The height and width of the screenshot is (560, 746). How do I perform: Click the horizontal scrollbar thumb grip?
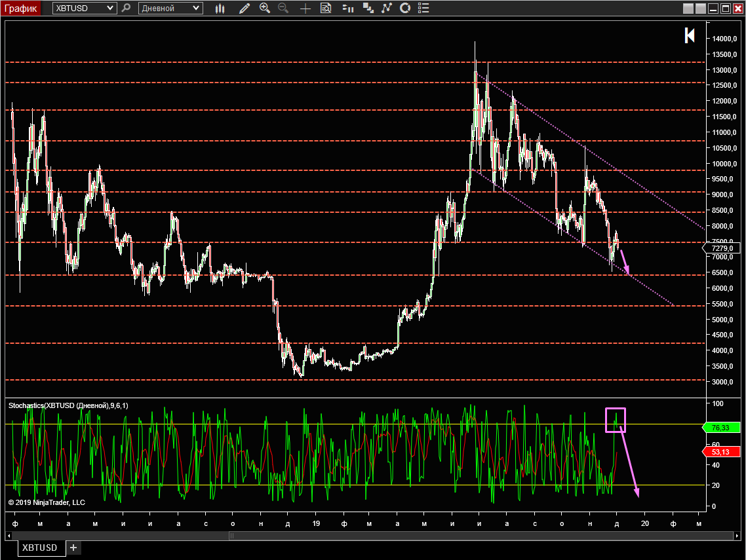point(231,536)
